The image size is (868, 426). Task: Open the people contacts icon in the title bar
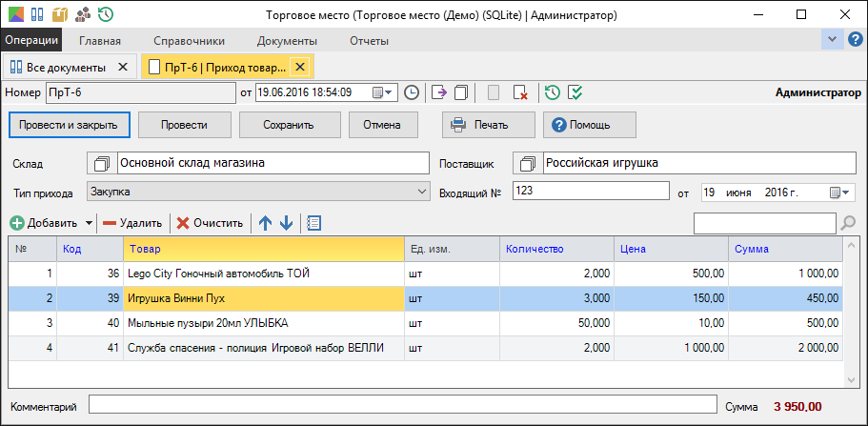tap(83, 14)
